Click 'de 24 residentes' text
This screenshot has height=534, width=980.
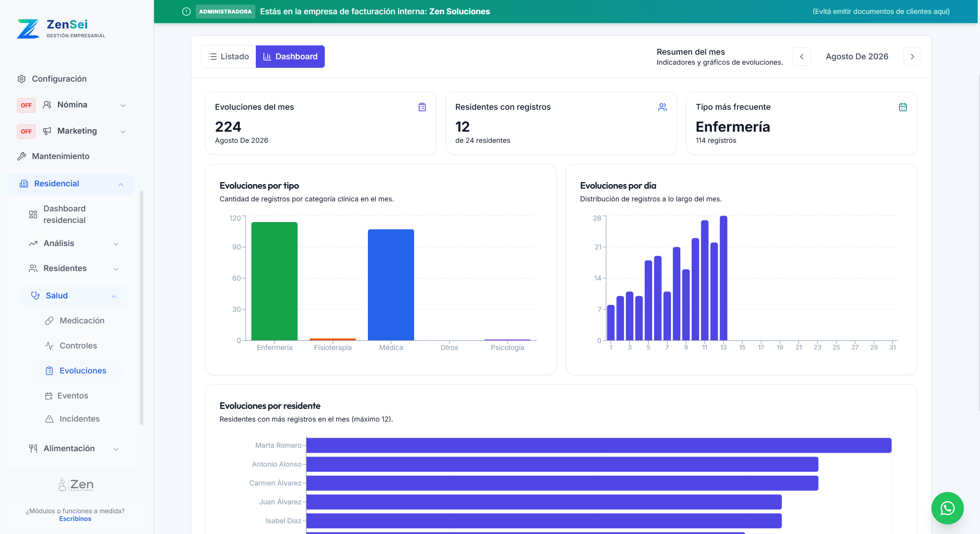[482, 141]
